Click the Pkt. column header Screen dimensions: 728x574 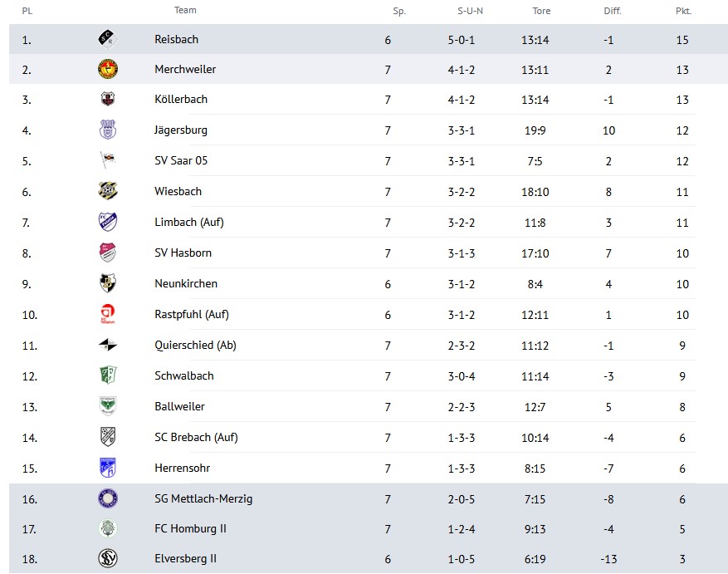[683, 11]
